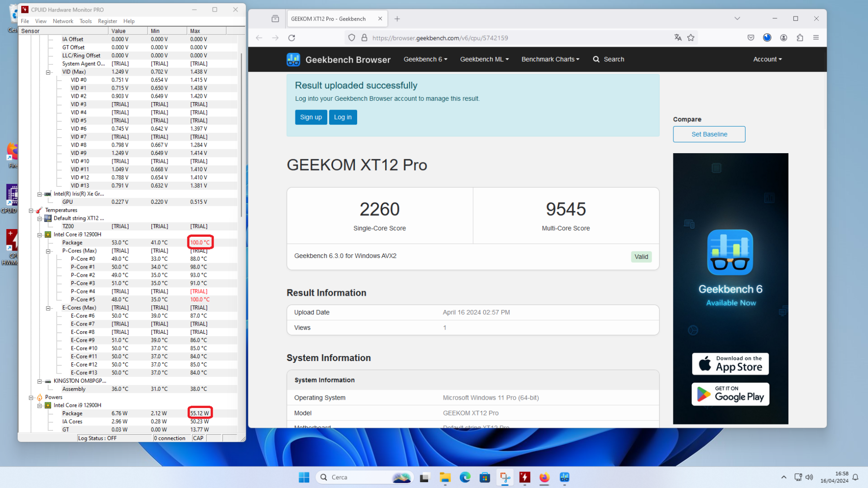Select the P-Core #5 temperature row

[x=128, y=299]
